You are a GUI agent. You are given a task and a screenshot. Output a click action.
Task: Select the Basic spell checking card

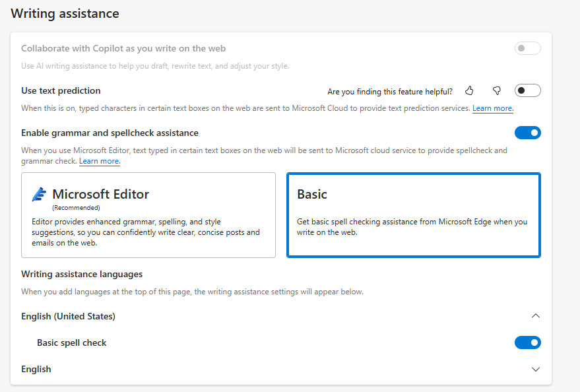pyautogui.click(x=414, y=215)
